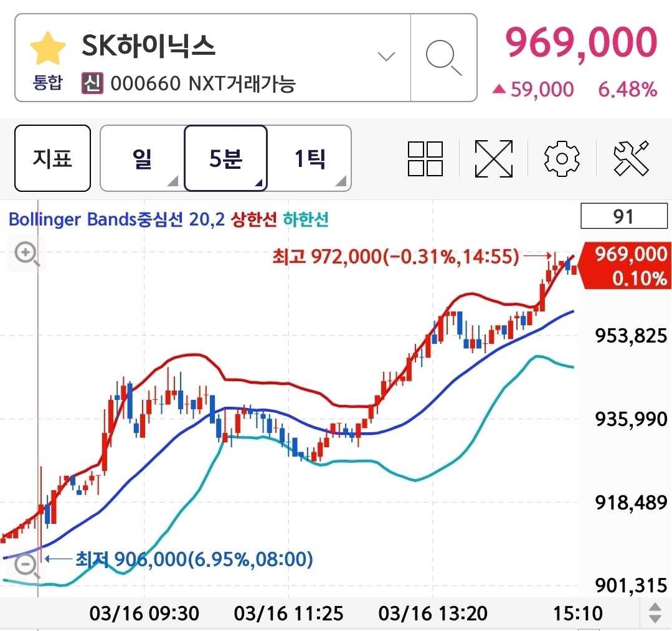Click the ▲59,000 change amount

[533, 89]
